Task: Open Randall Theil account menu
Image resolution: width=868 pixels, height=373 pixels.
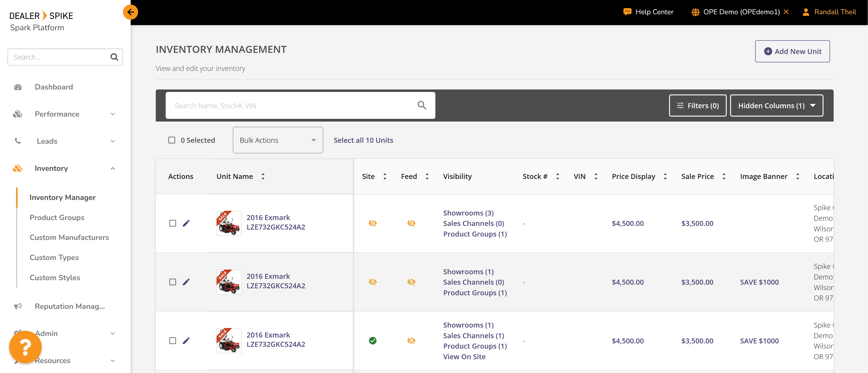Action: click(829, 12)
